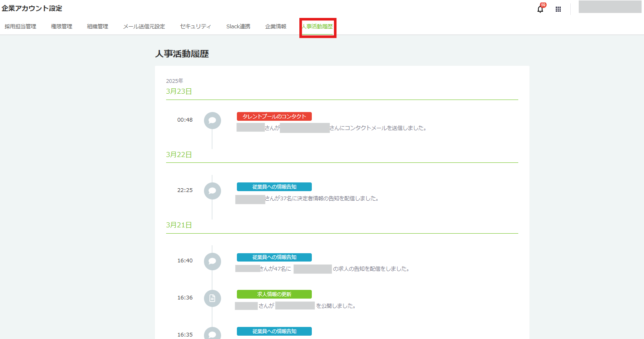
Task: Click the 3月23日 date heading
Action: [x=179, y=92]
